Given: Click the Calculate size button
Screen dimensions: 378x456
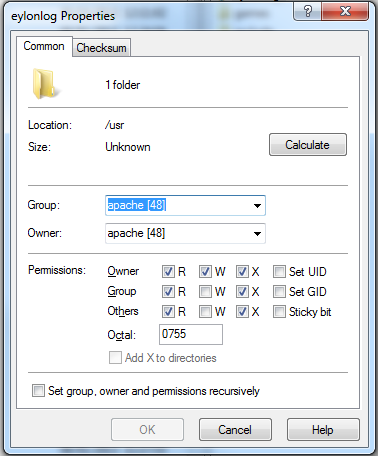Looking at the screenshot, I should click(x=308, y=145).
